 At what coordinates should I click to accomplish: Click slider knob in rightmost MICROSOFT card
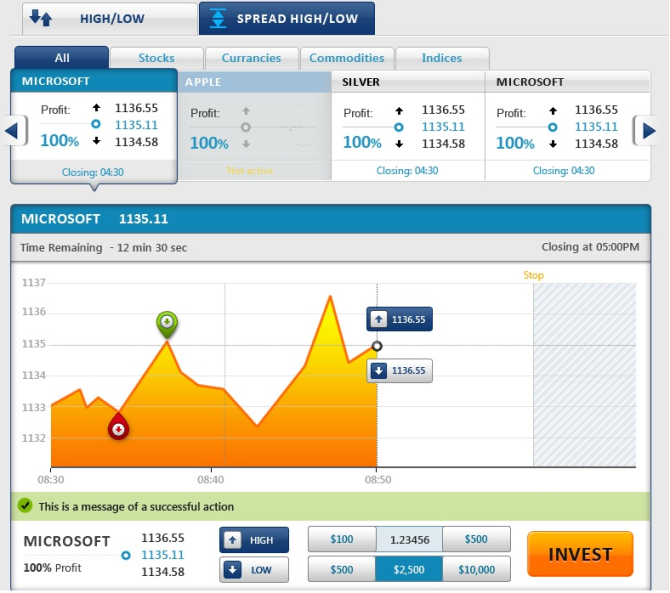[552, 127]
